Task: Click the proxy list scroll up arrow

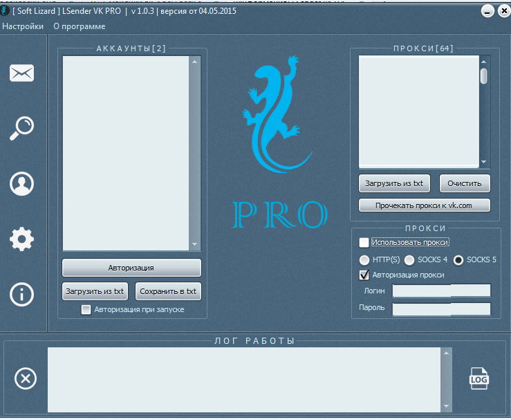Action: click(483, 62)
